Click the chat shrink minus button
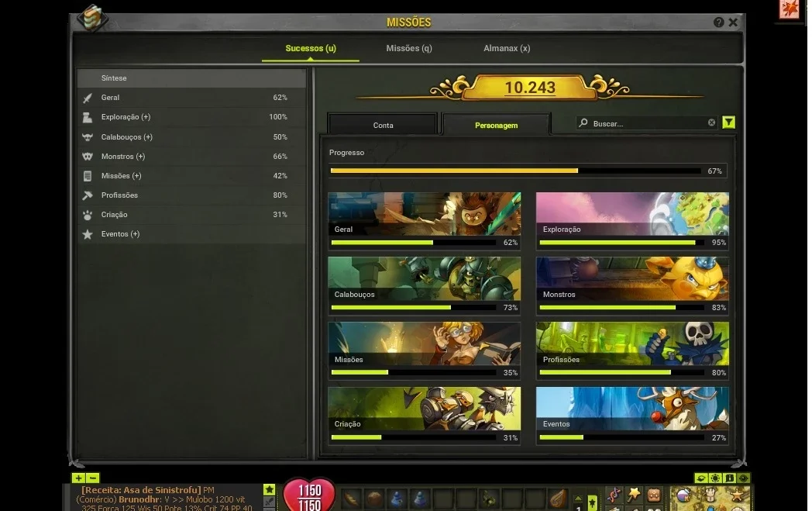Image resolution: width=812 pixels, height=511 pixels. click(x=92, y=478)
